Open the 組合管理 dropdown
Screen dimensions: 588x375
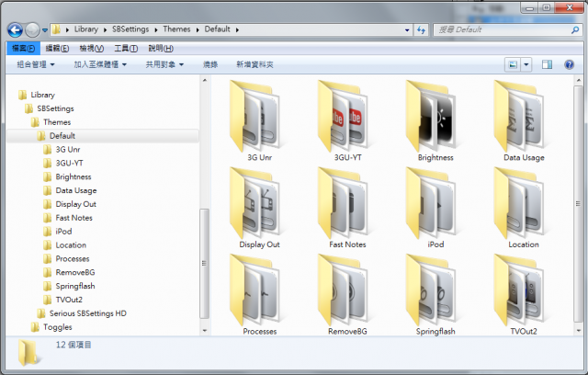[36, 65]
